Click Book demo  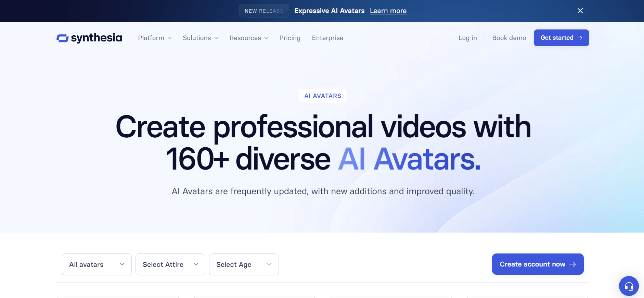click(509, 38)
